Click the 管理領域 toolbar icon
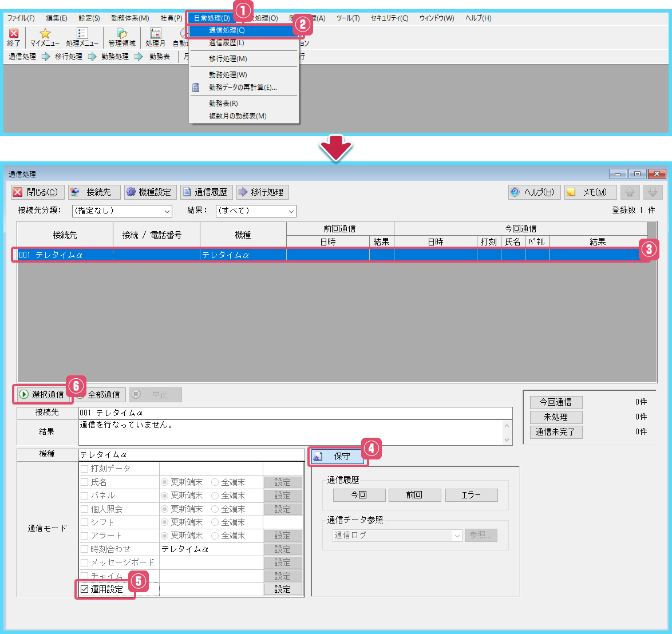 pyautogui.click(x=122, y=37)
